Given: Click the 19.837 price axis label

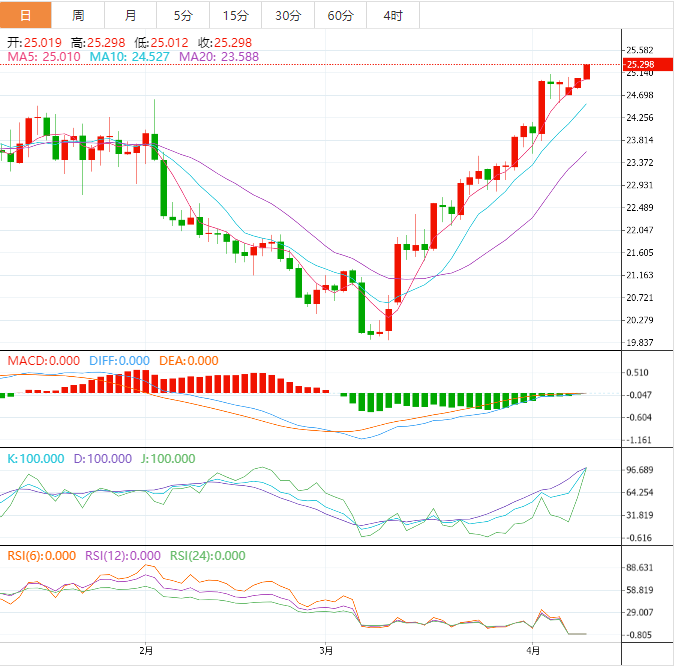Looking at the screenshot, I should (x=640, y=343).
